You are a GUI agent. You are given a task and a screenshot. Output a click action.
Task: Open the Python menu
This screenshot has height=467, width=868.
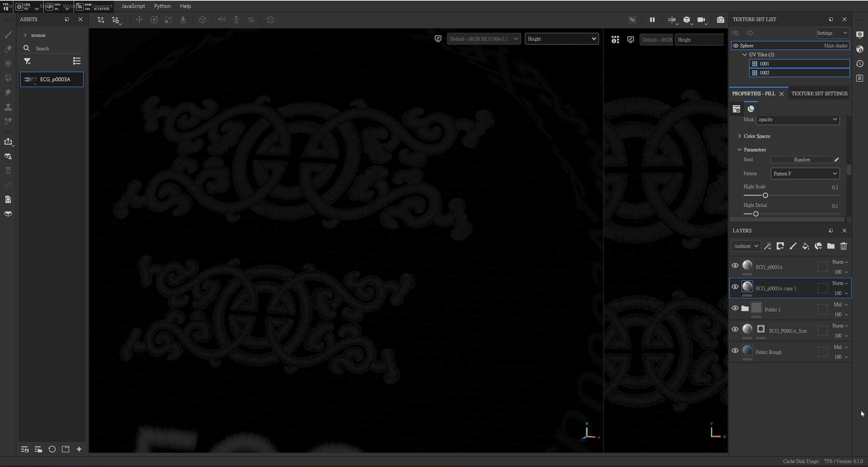pos(162,6)
